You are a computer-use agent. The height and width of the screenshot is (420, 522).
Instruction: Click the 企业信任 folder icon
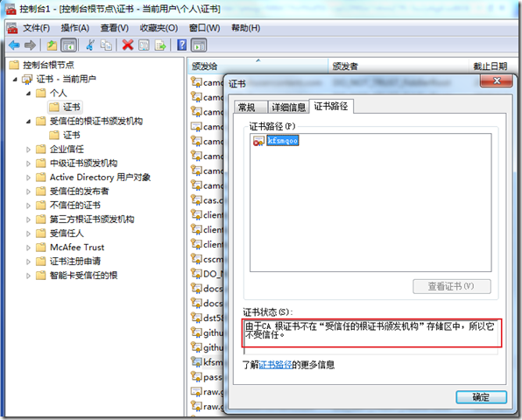(x=40, y=149)
